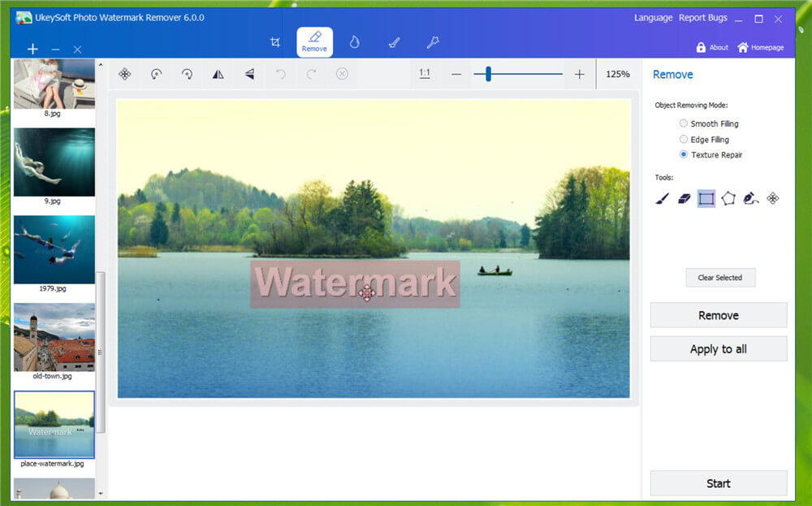Flip the image horizontally
The image size is (812, 506).
click(218, 74)
